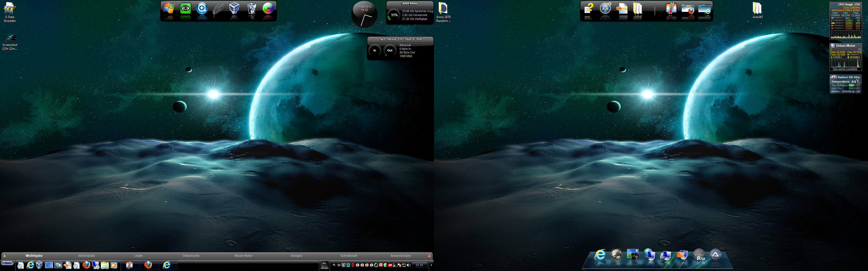
Task: Click the green eye icon in dock
Action: coord(185,9)
